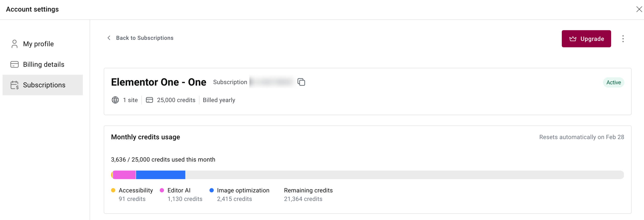This screenshot has width=644, height=220.
Task: Click the credit card icon beside 25,000 credits
Action: click(149, 100)
